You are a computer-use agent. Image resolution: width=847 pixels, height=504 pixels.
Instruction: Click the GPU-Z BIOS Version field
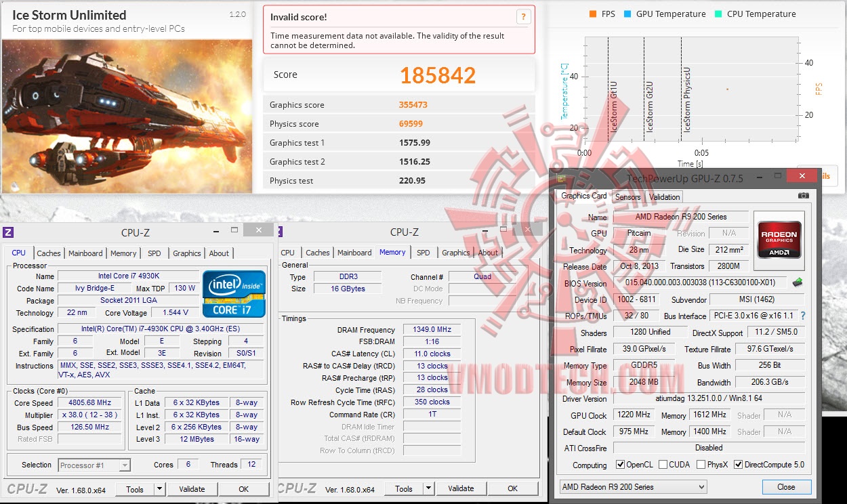(x=701, y=282)
